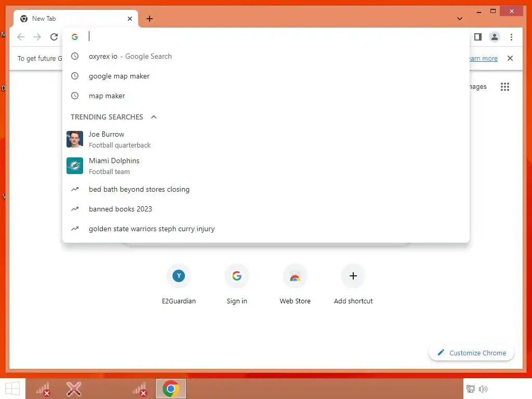532x399 pixels.
Task: Open the Google Sign in shortcut
Action: [x=237, y=284]
